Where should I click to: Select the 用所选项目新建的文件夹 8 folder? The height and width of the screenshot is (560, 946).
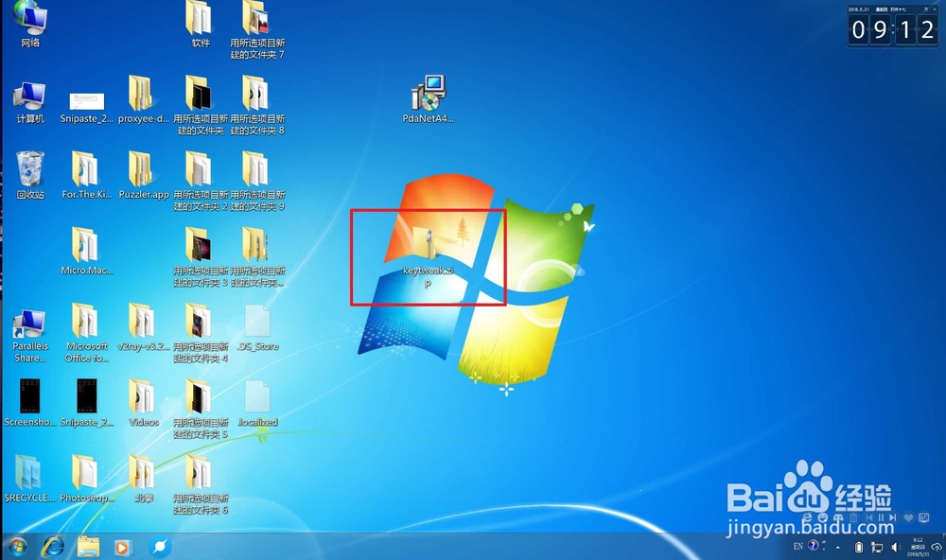tap(257, 105)
